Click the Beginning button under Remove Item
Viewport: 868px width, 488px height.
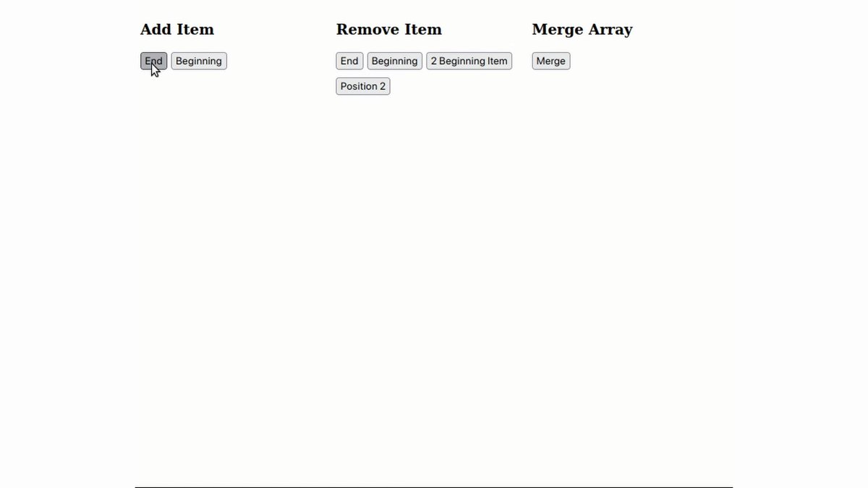point(394,61)
